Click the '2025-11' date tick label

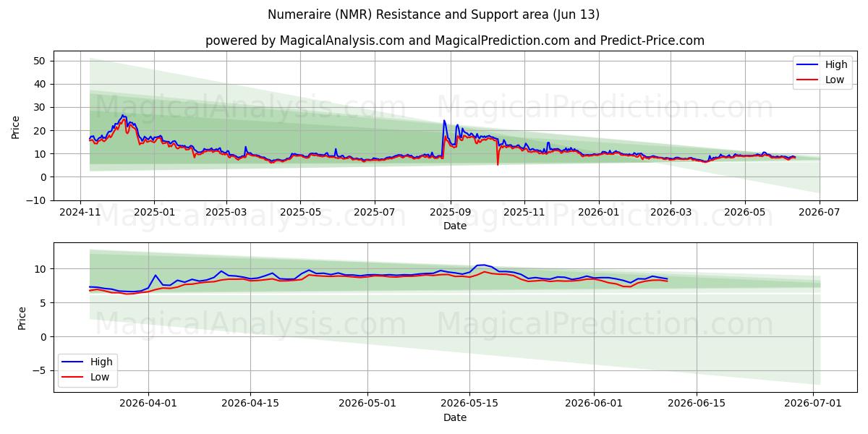[524, 213]
